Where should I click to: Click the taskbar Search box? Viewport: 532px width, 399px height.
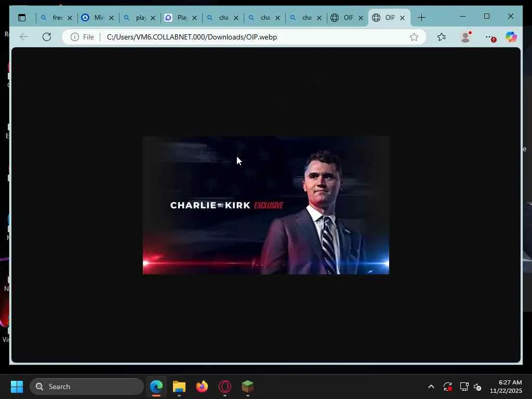(x=87, y=387)
